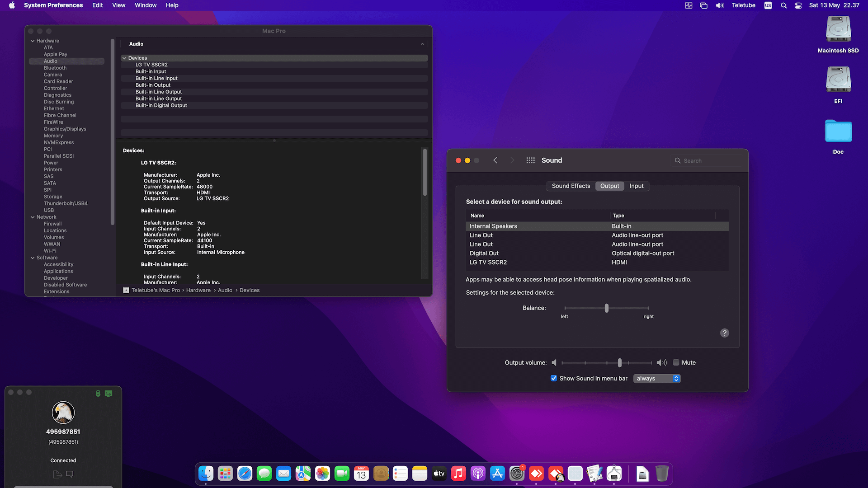Open Reminders in the Dock
Viewport: 868px width, 488px height.
tap(400, 474)
